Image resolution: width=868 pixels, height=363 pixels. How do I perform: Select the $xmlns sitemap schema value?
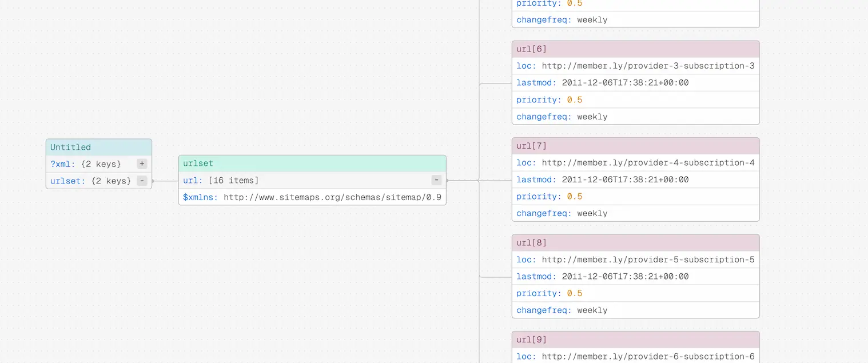pyautogui.click(x=333, y=197)
